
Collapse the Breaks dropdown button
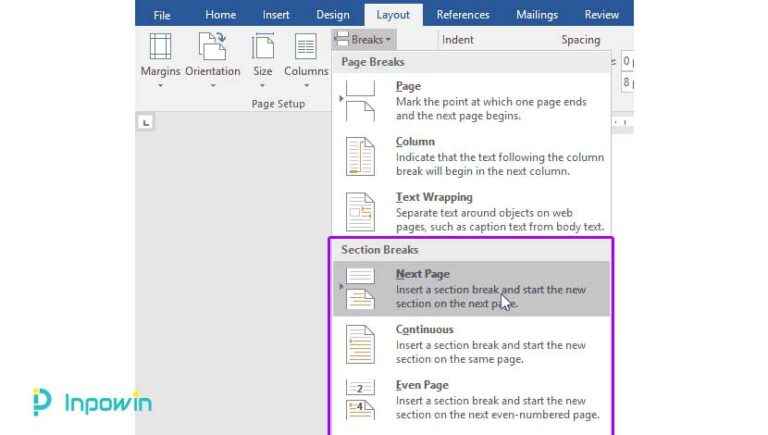pyautogui.click(x=363, y=39)
